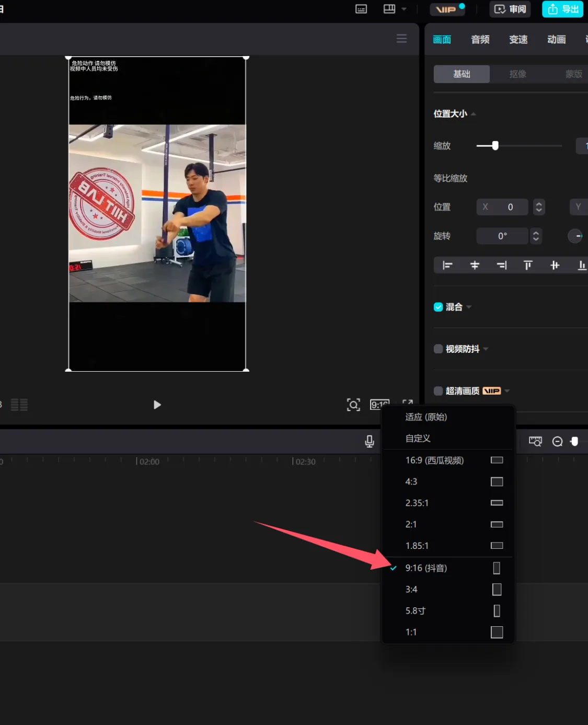This screenshot has height=725, width=588.
Task: Click the X position stepper arrows
Action: coord(539,207)
